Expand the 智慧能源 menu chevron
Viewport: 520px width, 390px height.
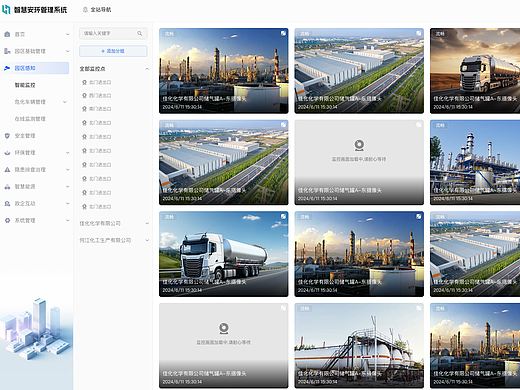coord(68,187)
